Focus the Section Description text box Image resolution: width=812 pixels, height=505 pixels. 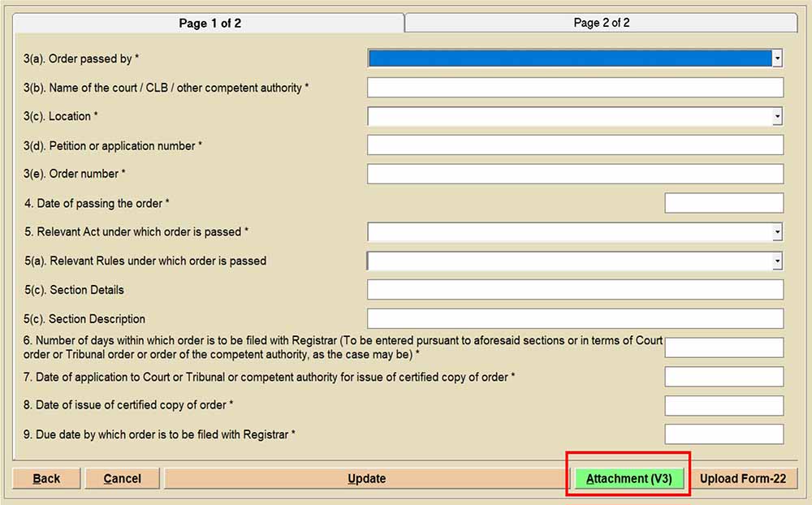tap(575, 319)
